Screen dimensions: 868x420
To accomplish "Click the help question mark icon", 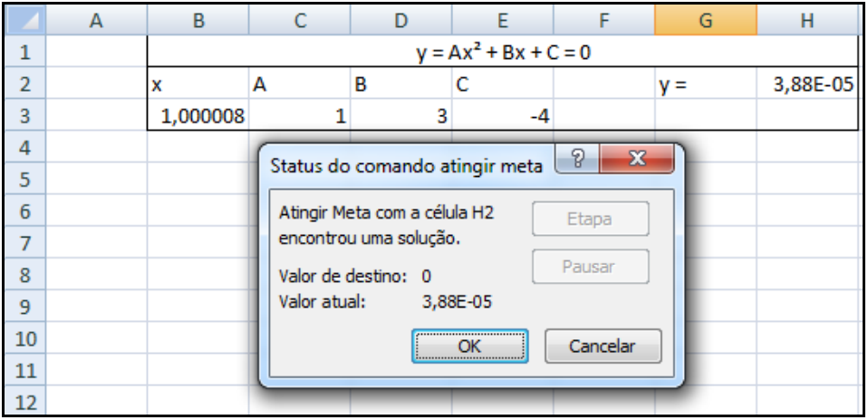I will click(x=580, y=161).
